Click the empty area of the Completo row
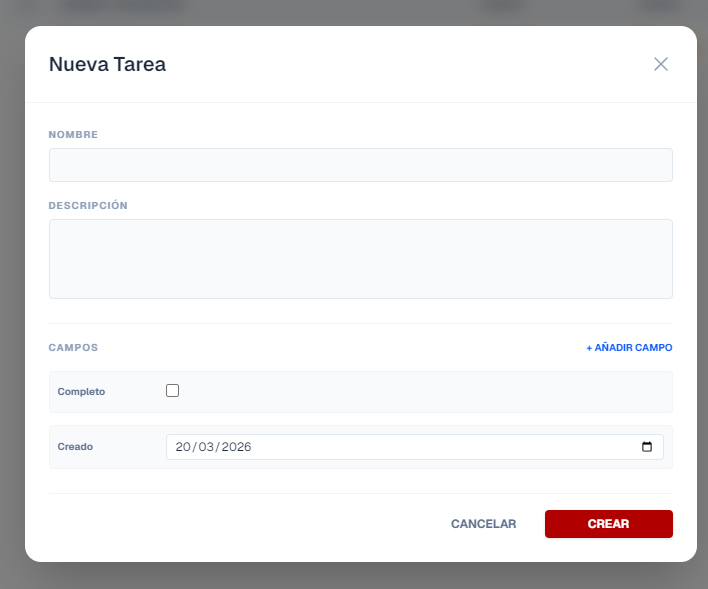708x589 pixels. point(420,392)
